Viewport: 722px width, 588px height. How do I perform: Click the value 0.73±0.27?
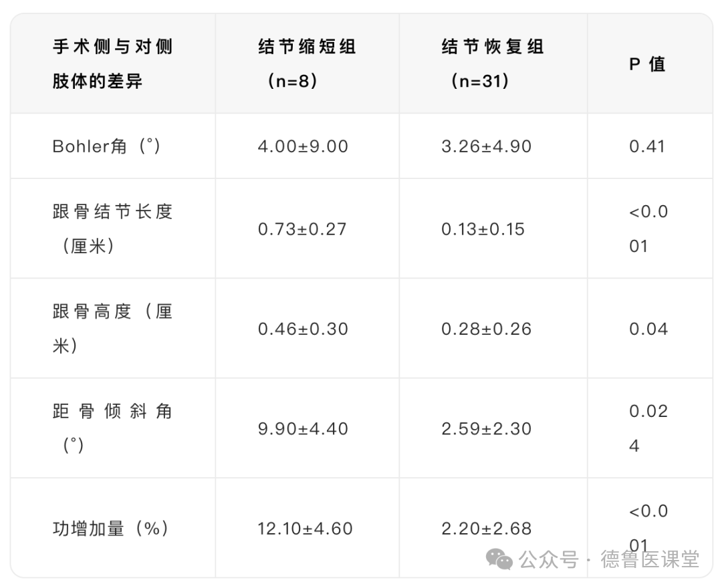coord(302,229)
